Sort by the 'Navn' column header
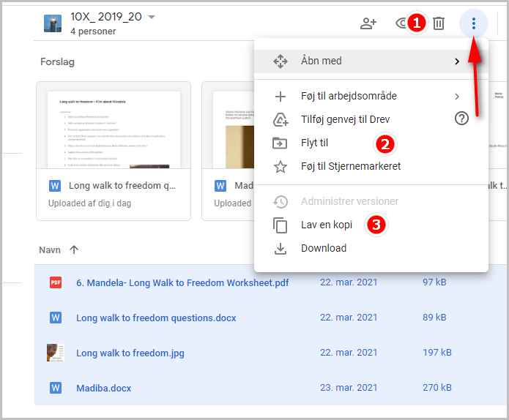 (50, 250)
